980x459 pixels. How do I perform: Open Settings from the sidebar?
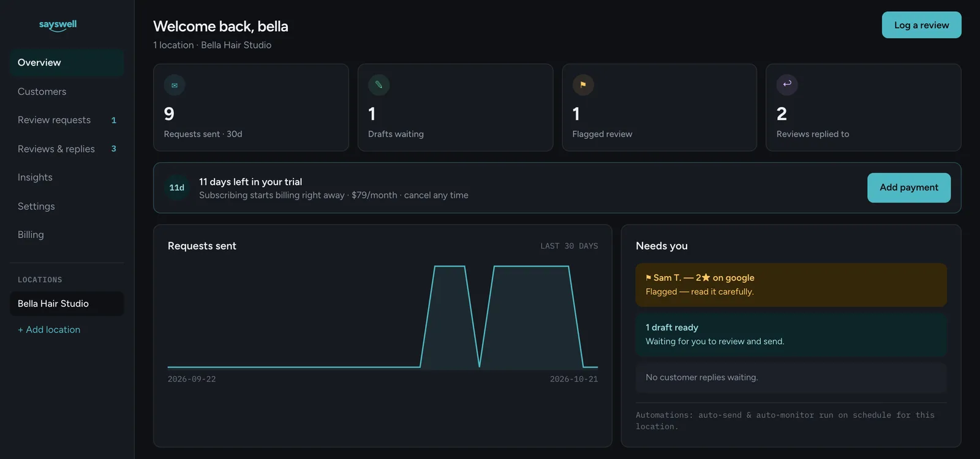coord(67,206)
